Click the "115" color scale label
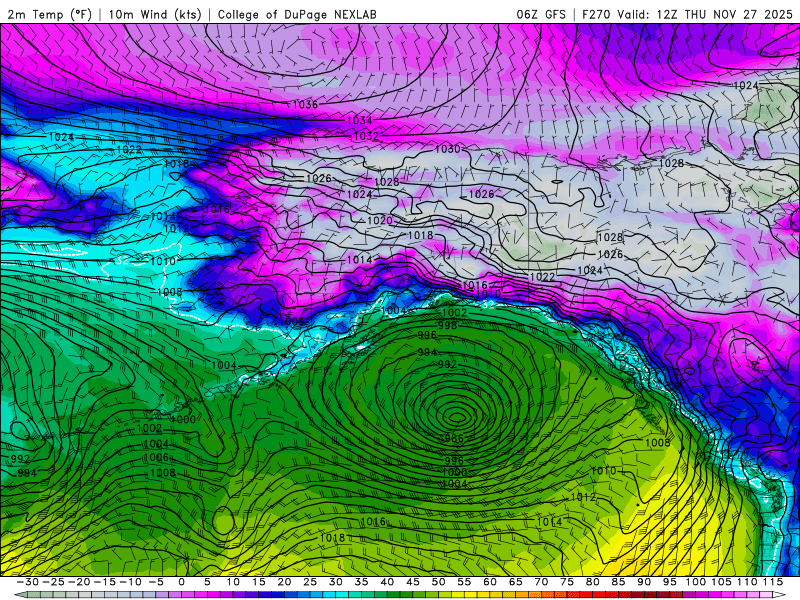 click(x=773, y=582)
